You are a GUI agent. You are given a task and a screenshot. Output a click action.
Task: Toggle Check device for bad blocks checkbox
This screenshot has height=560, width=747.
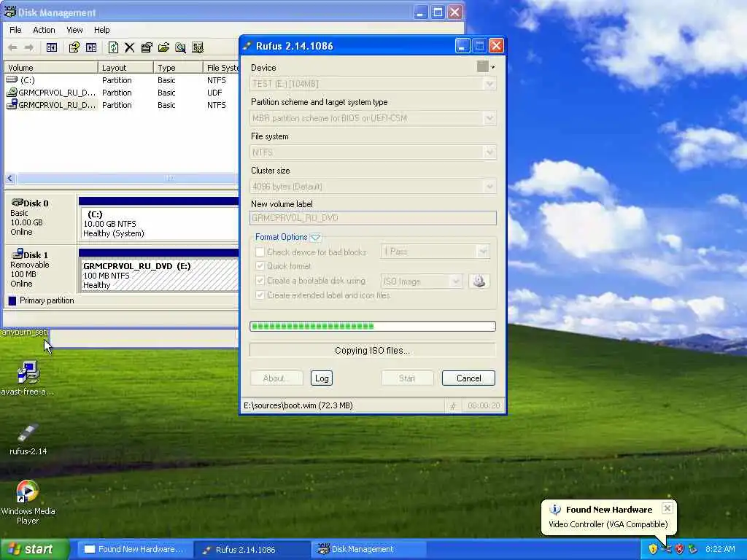[260, 252]
